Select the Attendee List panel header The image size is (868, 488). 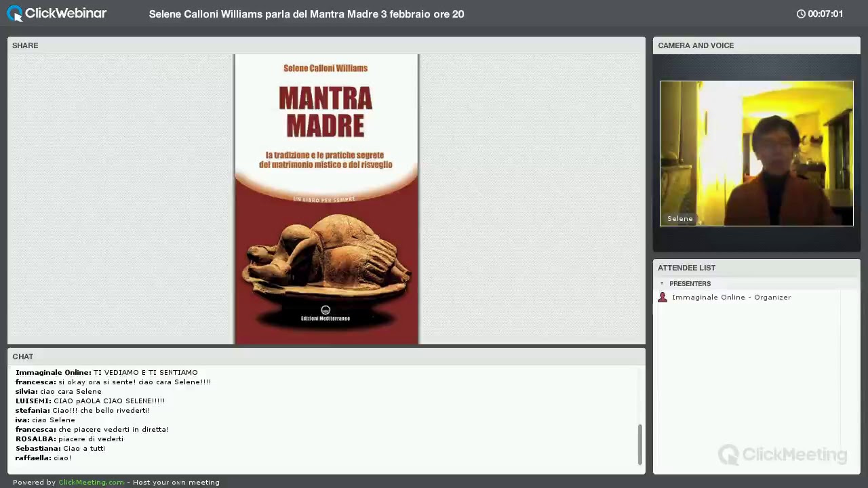coord(757,268)
